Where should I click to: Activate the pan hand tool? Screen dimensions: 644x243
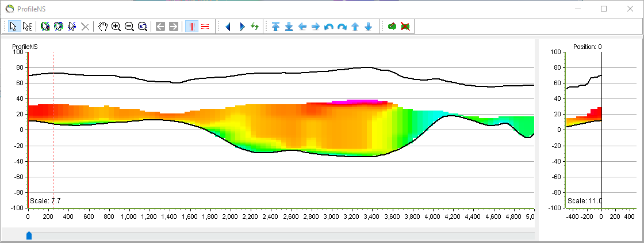click(103, 26)
